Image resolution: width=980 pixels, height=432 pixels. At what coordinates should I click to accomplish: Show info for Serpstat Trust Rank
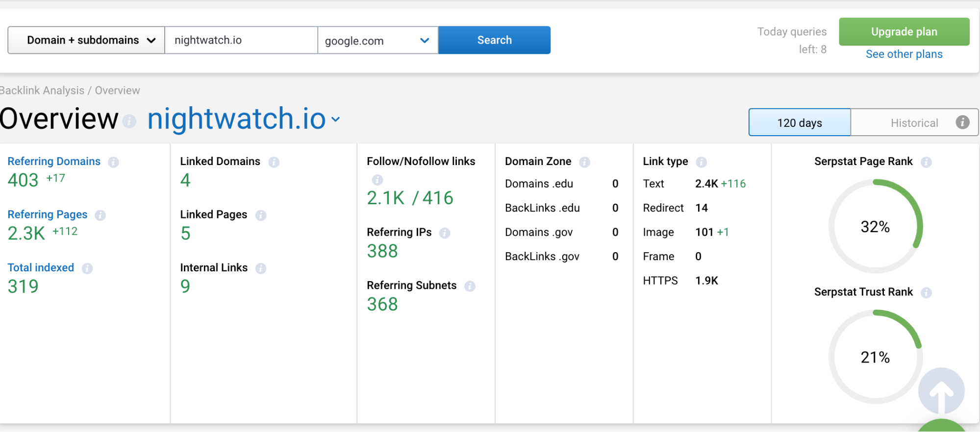pyautogui.click(x=926, y=293)
